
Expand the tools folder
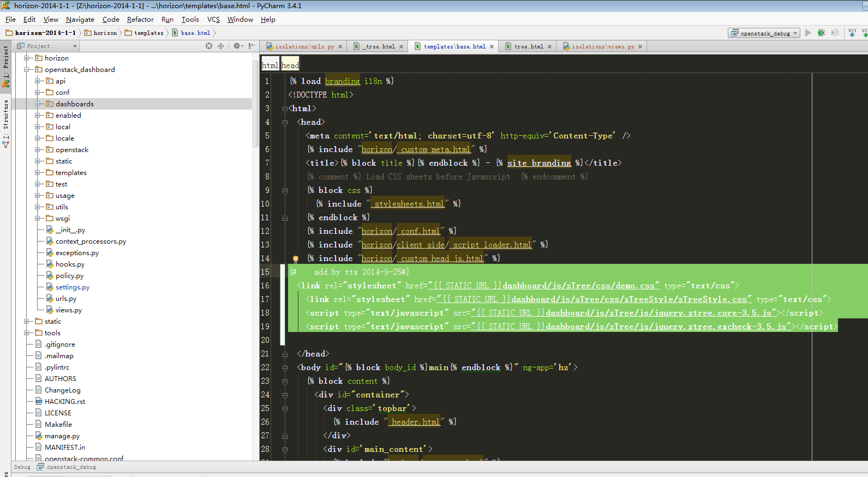click(27, 333)
